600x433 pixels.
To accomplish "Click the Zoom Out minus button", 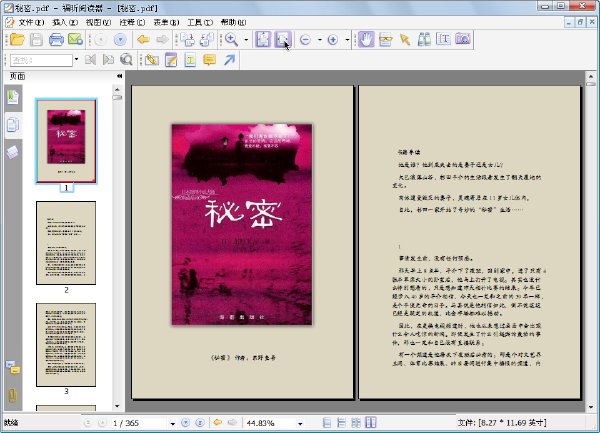I will tap(305, 39).
